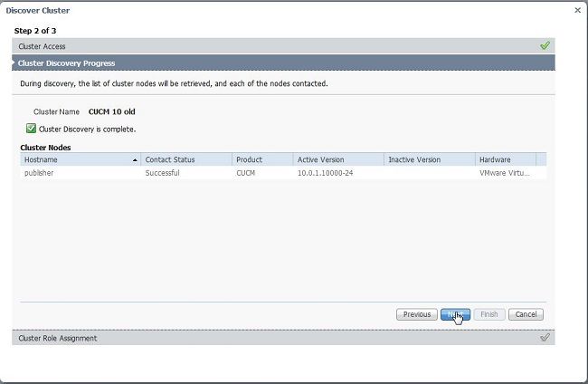Screen dimensions: 588x384
Task: Go back with the Previous button
Action: [x=417, y=314]
